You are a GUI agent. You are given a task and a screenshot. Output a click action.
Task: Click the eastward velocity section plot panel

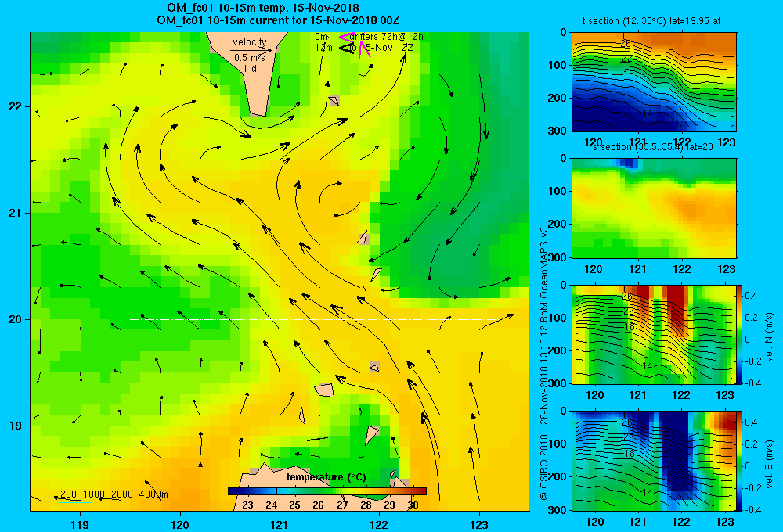coord(654,460)
